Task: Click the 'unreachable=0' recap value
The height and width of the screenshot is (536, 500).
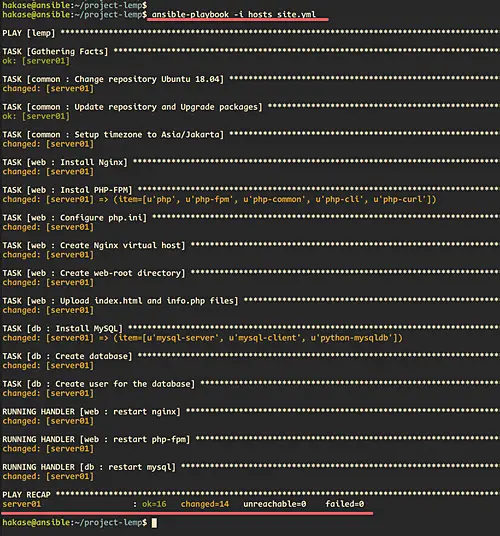Action: (275, 504)
